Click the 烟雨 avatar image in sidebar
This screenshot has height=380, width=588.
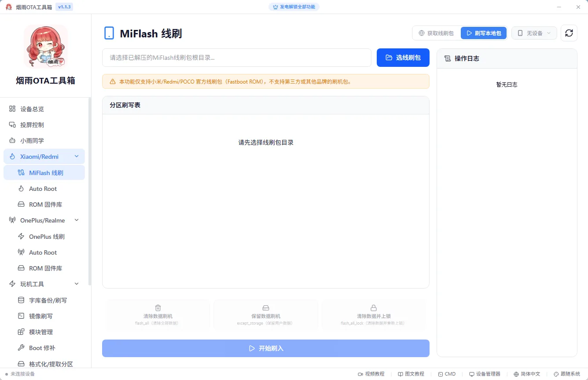pos(46,47)
